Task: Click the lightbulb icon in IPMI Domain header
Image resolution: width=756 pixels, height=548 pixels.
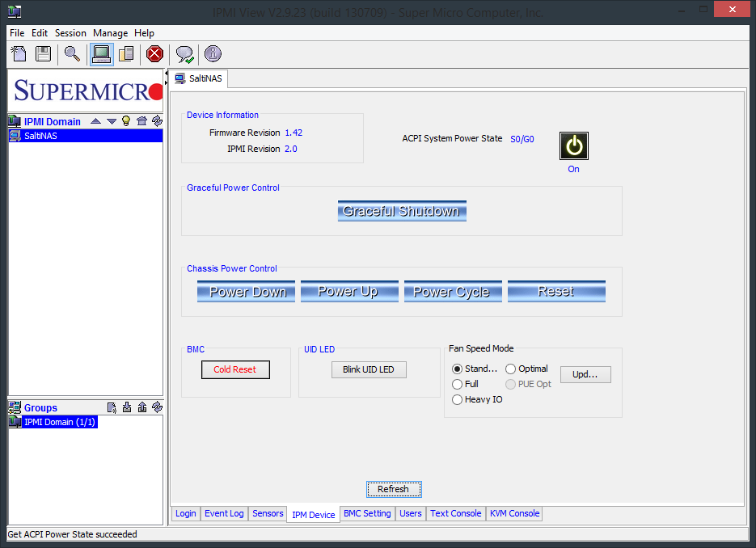Action: (x=126, y=121)
